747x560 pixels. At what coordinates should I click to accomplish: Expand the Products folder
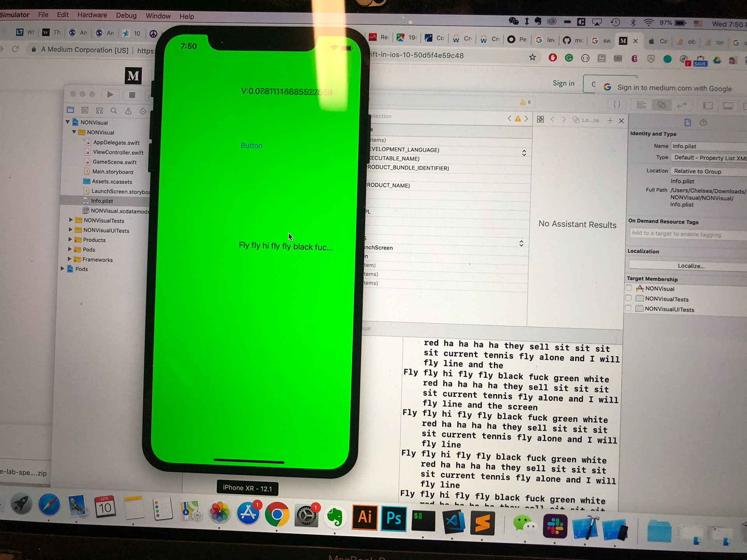point(70,239)
